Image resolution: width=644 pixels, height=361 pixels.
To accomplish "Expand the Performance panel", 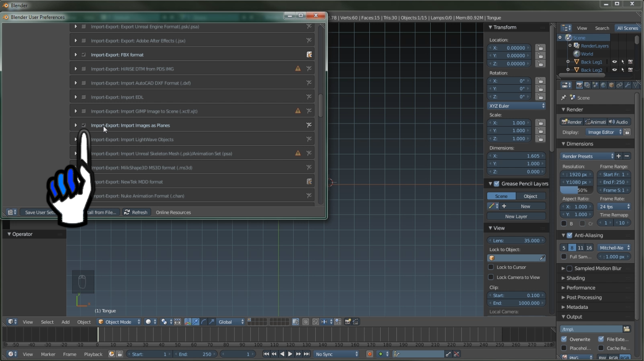I will coord(563,288).
